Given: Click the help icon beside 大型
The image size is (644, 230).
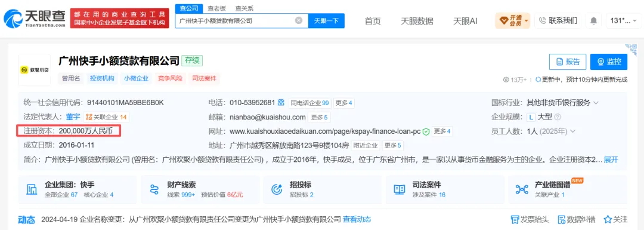Looking at the screenshot, I should (558, 117).
